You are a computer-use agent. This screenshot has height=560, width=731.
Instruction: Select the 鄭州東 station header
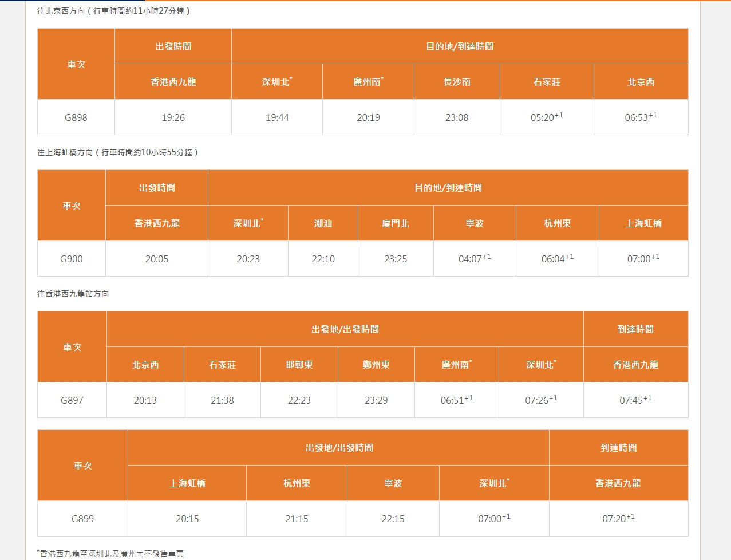tap(376, 365)
